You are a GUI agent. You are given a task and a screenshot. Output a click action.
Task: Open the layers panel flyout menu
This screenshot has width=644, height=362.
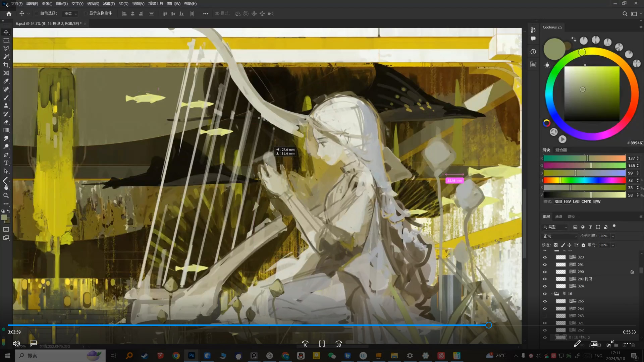click(641, 217)
